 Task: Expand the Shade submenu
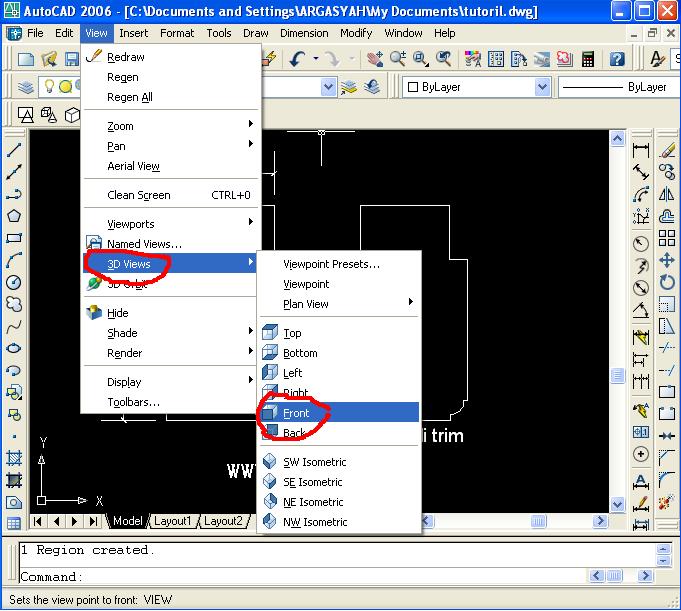170,333
